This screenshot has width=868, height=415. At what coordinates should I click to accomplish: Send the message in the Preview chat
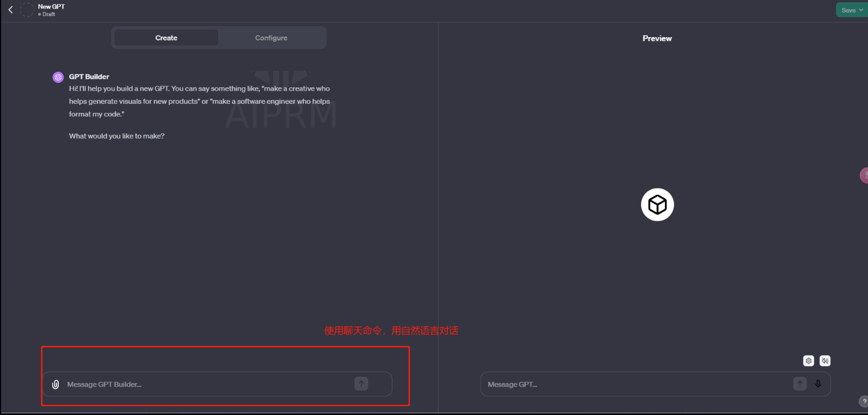800,384
